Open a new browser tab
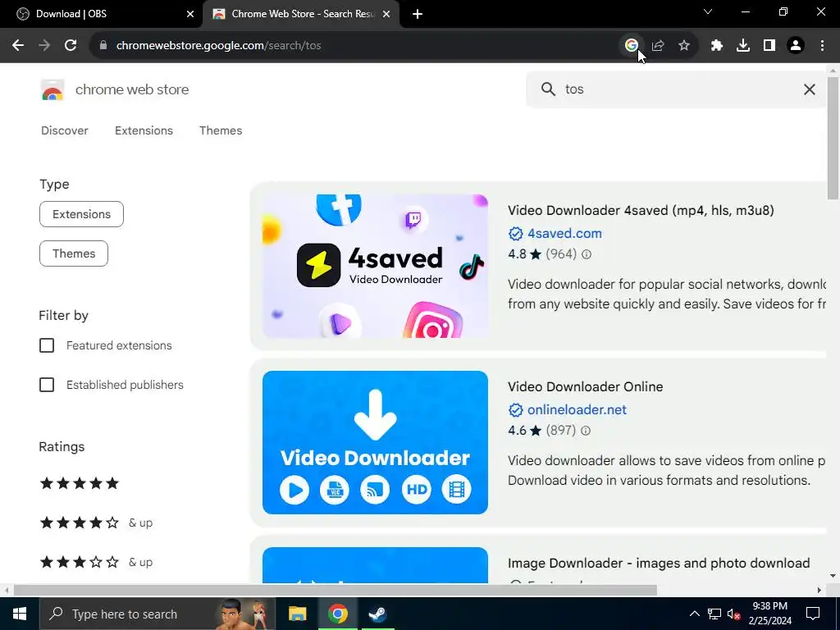The width and height of the screenshot is (840, 630). [418, 14]
